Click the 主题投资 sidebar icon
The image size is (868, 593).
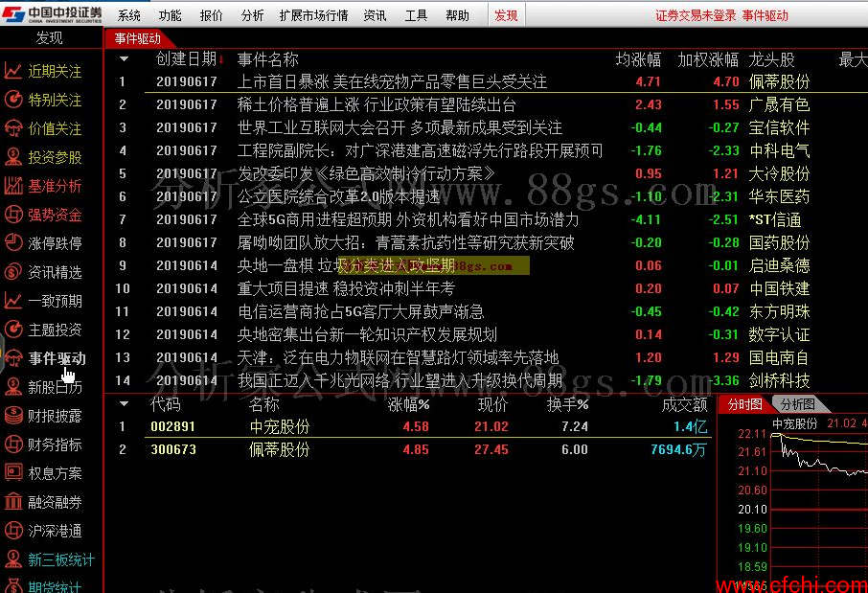pos(12,330)
